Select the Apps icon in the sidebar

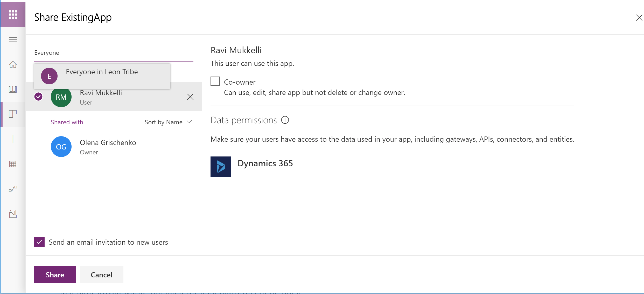(13, 114)
